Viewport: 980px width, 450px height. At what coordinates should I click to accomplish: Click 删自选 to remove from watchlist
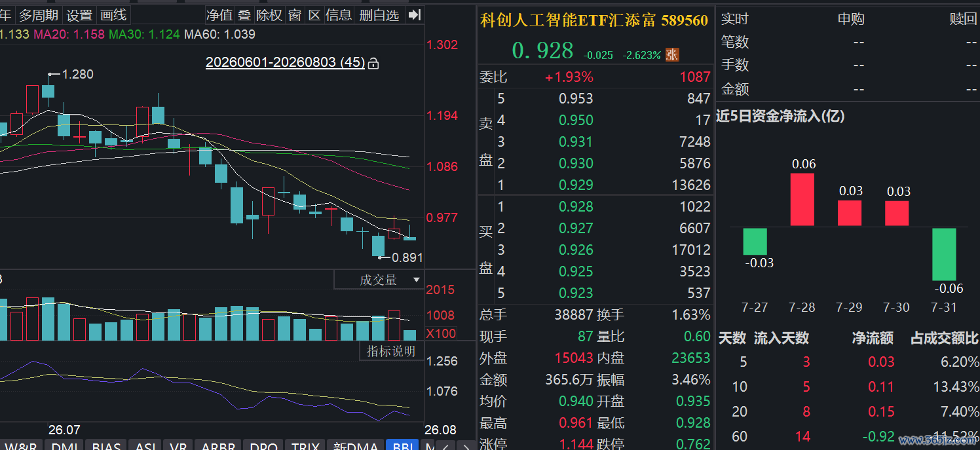pyautogui.click(x=379, y=15)
